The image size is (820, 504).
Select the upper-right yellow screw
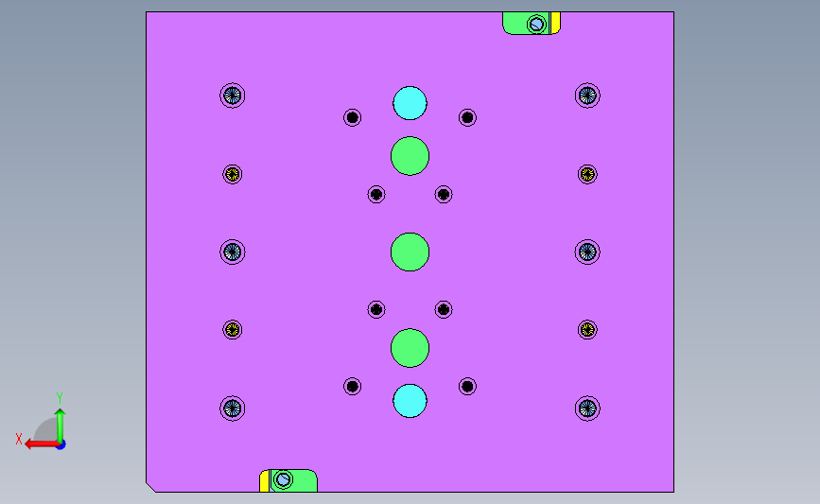587,174
